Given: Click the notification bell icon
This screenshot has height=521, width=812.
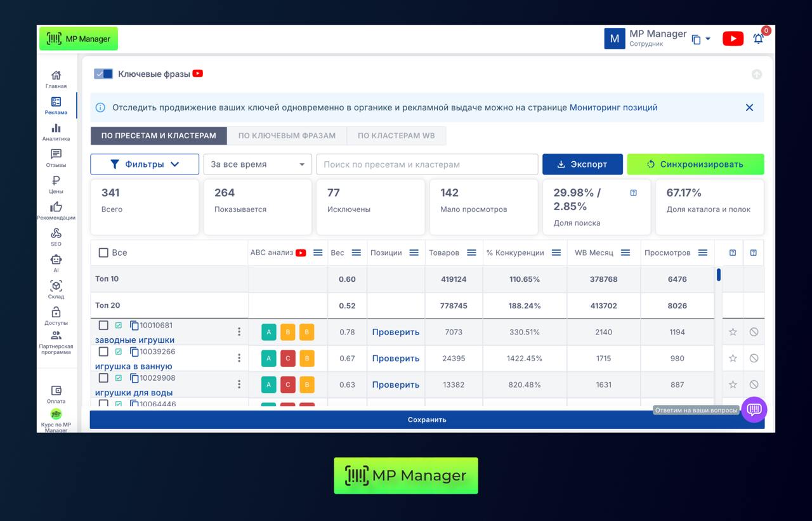Looking at the screenshot, I should [758, 39].
